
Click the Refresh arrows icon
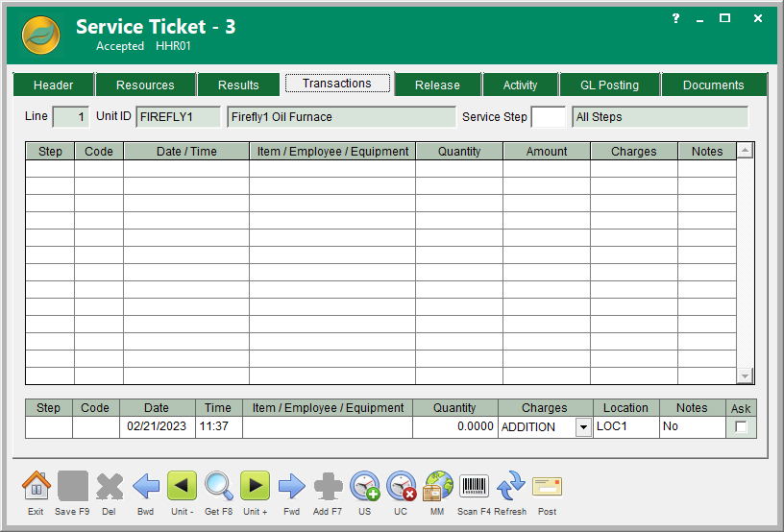[510, 486]
